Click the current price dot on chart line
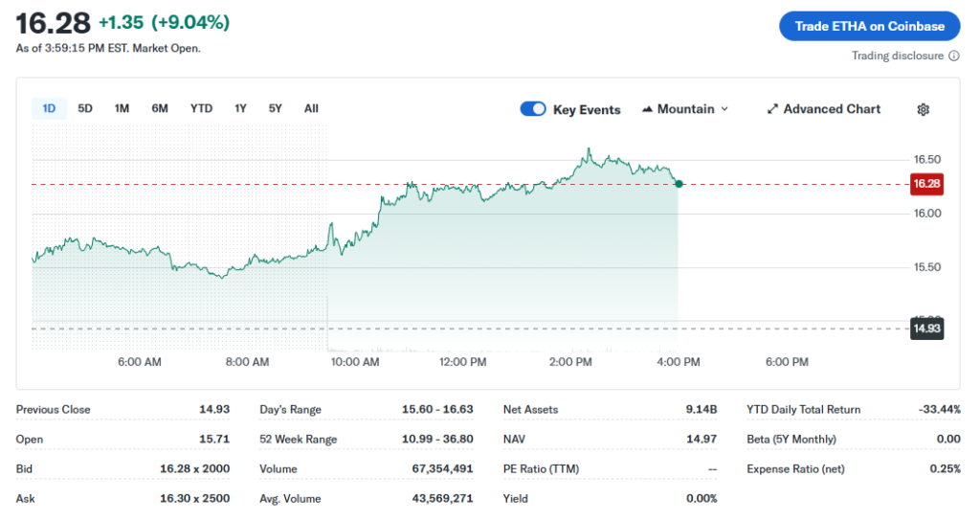This screenshot has width=980, height=522. pyautogui.click(x=679, y=183)
